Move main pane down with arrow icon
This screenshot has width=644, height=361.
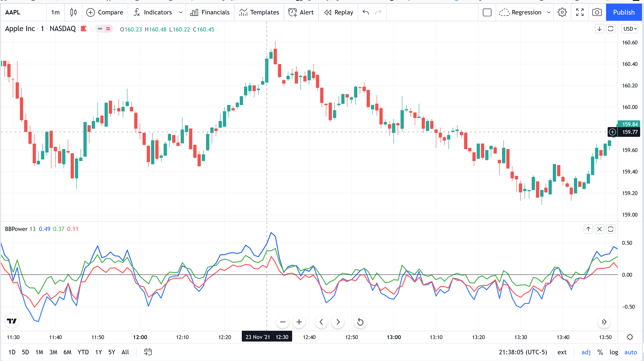(599, 29)
